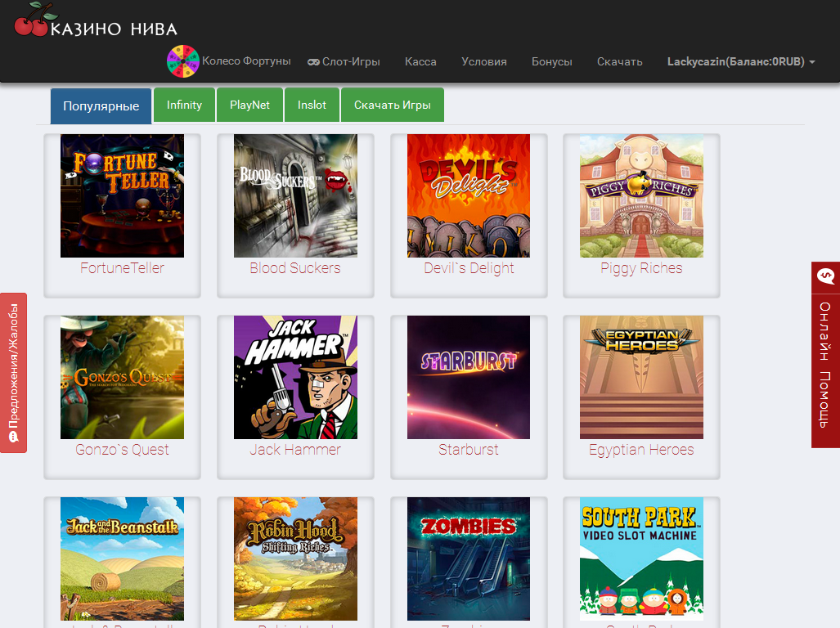Click the icon on Предложения/Жалобы side tab

coord(13,437)
